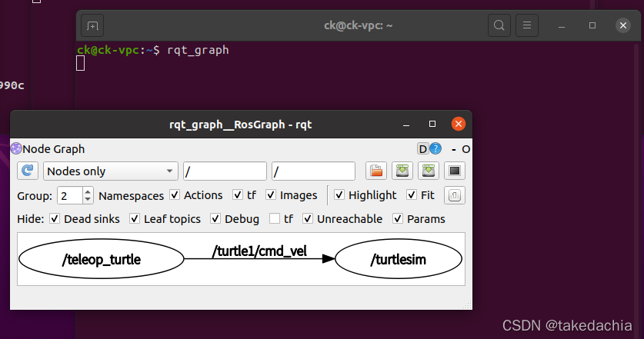Open the Nodes only dropdown
Viewport: 644px width, 339px height.
(x=111, y=171)
